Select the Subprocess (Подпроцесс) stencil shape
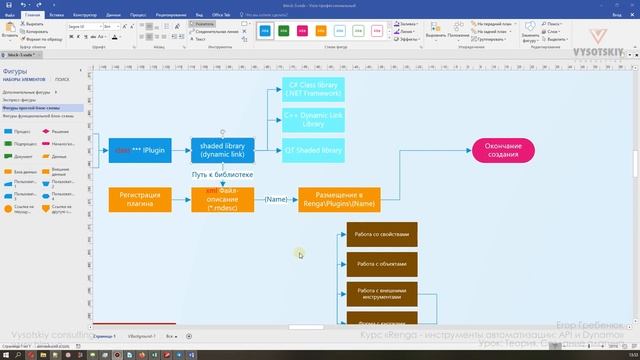 point(20,144)
